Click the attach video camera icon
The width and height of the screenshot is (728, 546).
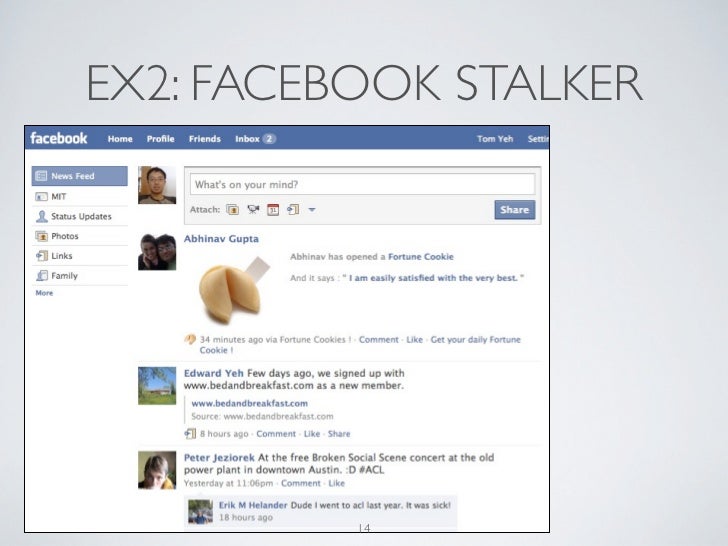[253, 210]
